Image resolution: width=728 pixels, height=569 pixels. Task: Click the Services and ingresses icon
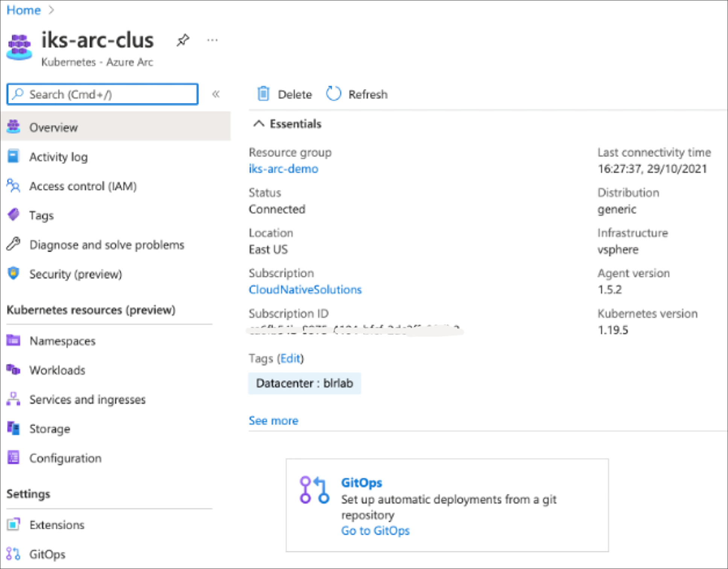point(14,399)
